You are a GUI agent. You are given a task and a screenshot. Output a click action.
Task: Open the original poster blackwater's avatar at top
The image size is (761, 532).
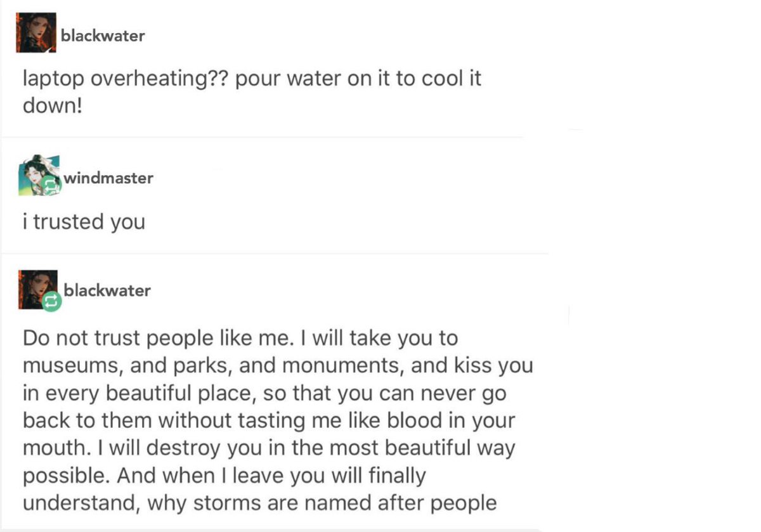[x=36, y=33]
